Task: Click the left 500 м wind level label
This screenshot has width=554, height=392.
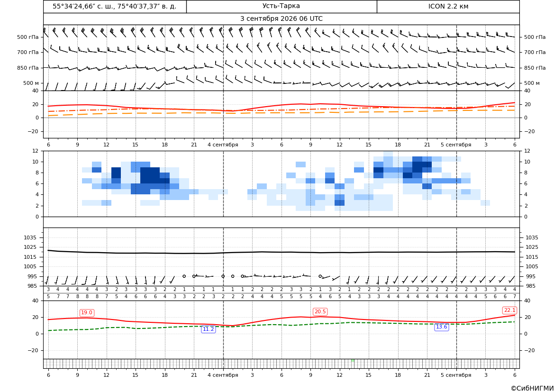Action: tap(31, 83)
